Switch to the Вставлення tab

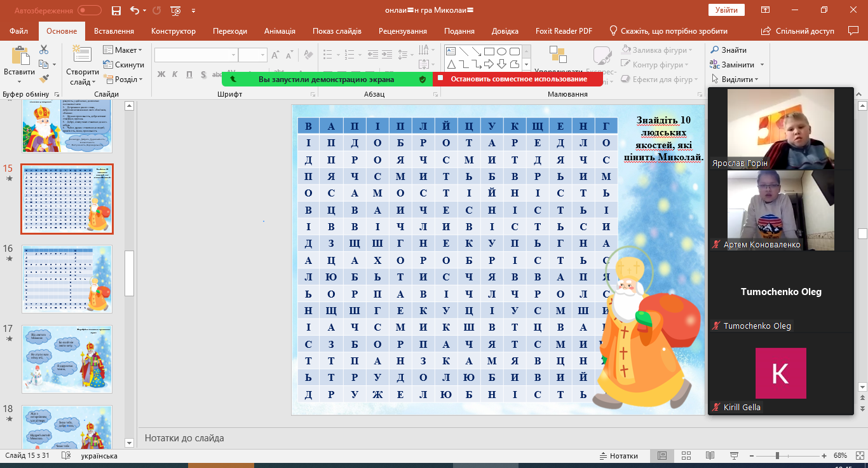coord(114,31)
